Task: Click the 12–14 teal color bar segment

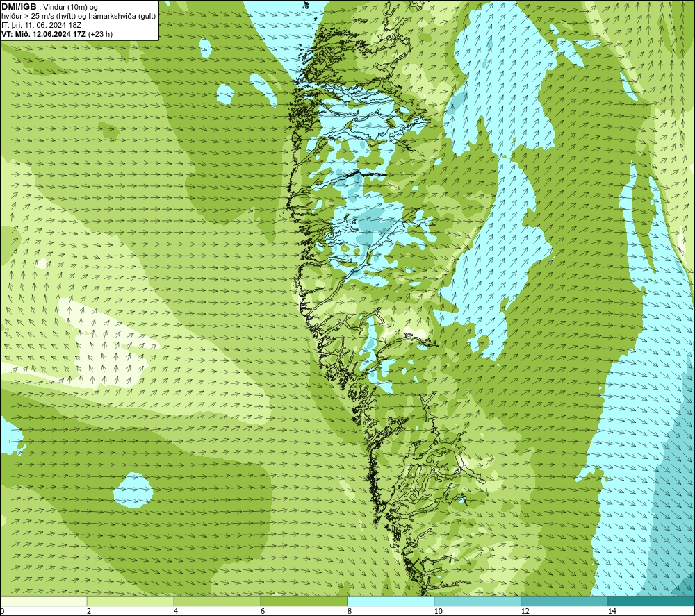Action: [564, 601]
